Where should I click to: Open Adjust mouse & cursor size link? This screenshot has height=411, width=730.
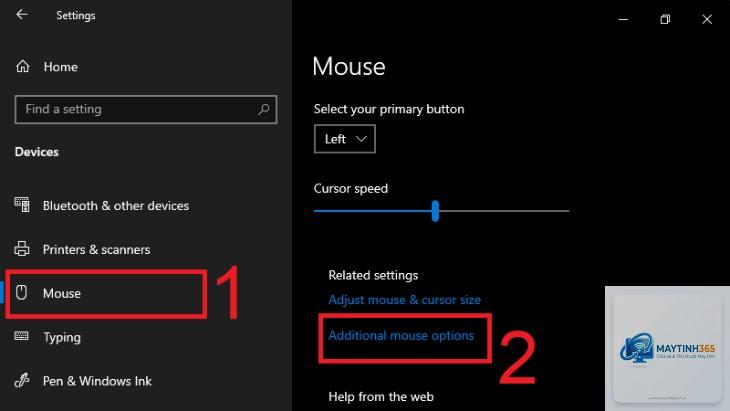(x=405, y=300)
